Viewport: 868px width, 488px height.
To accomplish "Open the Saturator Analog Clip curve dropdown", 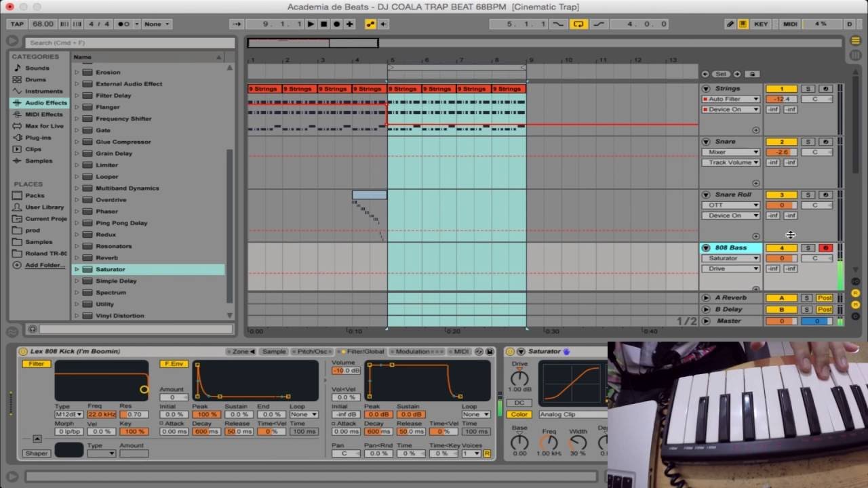I will pos(573,415).
